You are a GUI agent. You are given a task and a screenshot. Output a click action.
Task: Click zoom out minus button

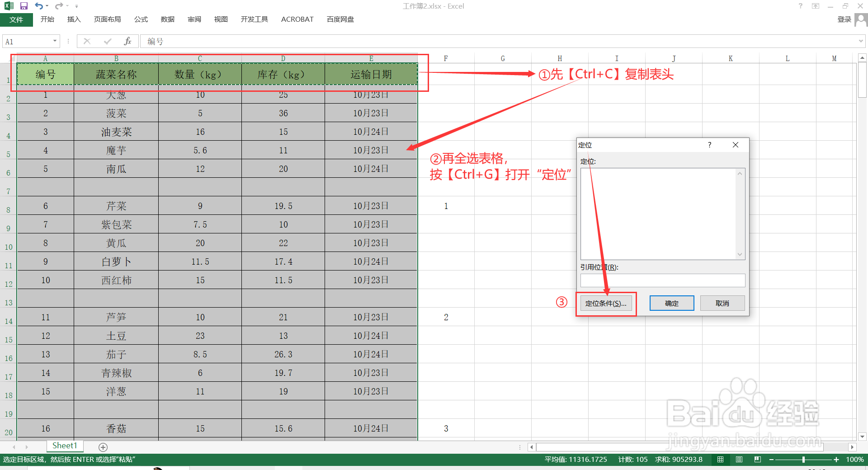(x=771, y=459)
